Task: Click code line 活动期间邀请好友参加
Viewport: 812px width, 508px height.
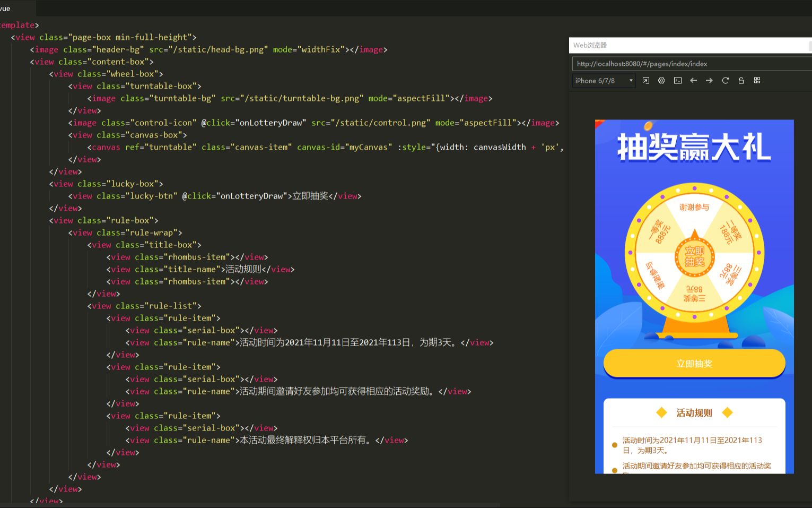Action: coord(298,391)
